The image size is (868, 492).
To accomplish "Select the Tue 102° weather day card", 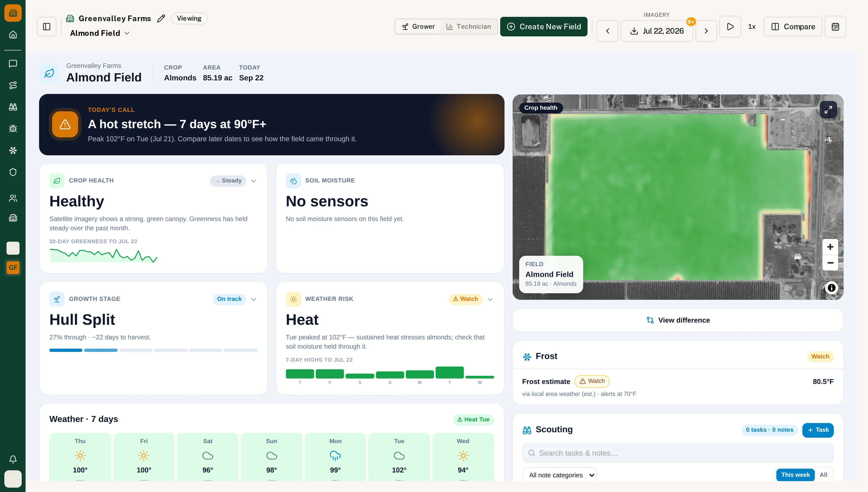I will [x=399, y=457].
